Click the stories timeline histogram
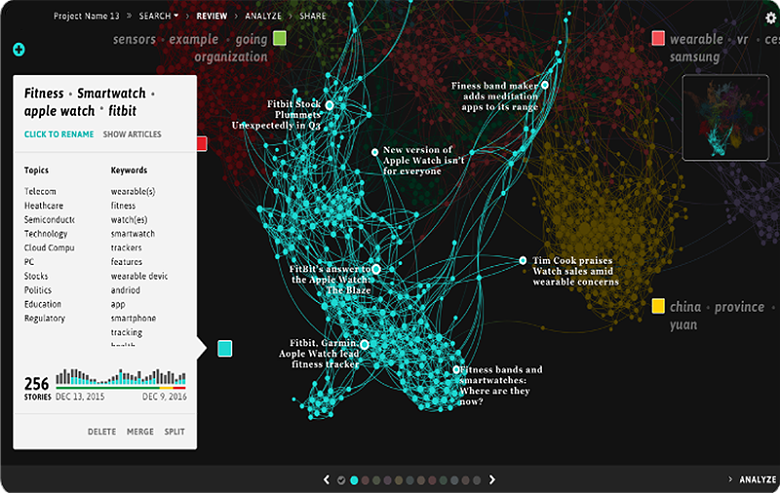 click(121, 378)
